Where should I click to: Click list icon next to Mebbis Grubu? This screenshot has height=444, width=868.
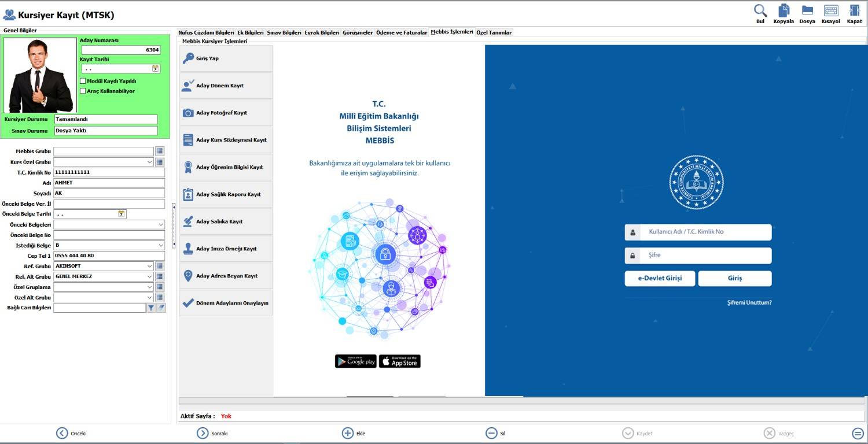(160, 151)
